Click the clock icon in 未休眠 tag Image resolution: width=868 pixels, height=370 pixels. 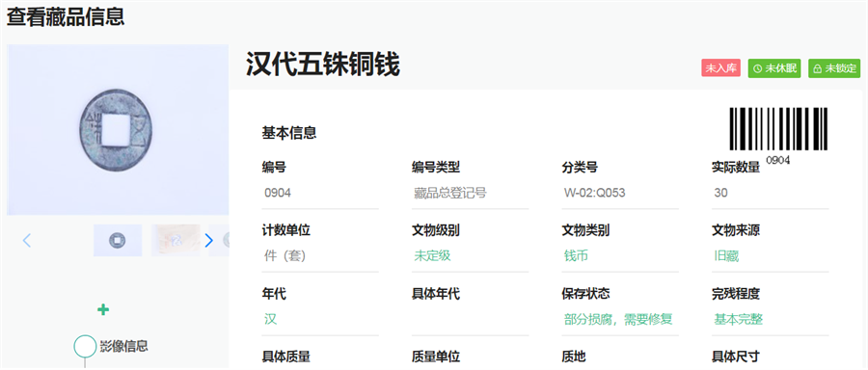coord(758,69)
